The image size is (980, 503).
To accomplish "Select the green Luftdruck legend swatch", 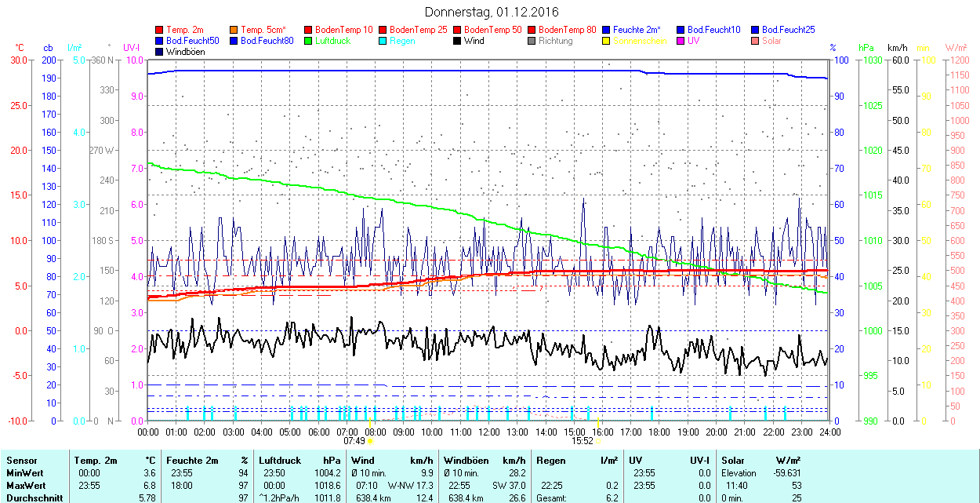I will point(309,41).
